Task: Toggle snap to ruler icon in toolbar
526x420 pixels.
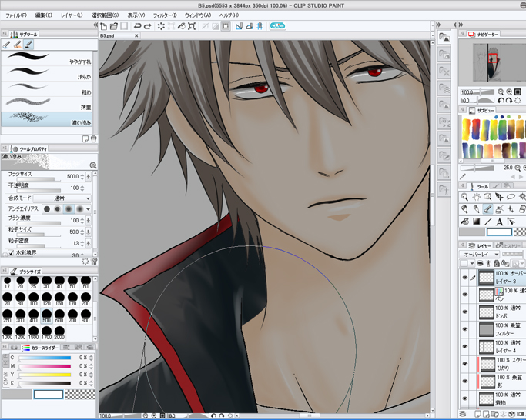Action: coord(239,26)
